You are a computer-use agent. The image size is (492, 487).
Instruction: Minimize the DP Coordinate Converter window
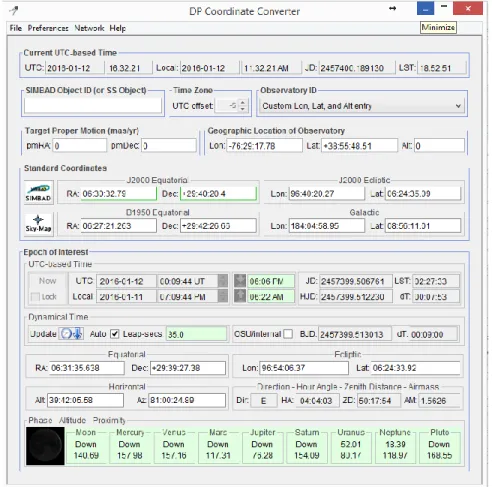click(425, 8)
